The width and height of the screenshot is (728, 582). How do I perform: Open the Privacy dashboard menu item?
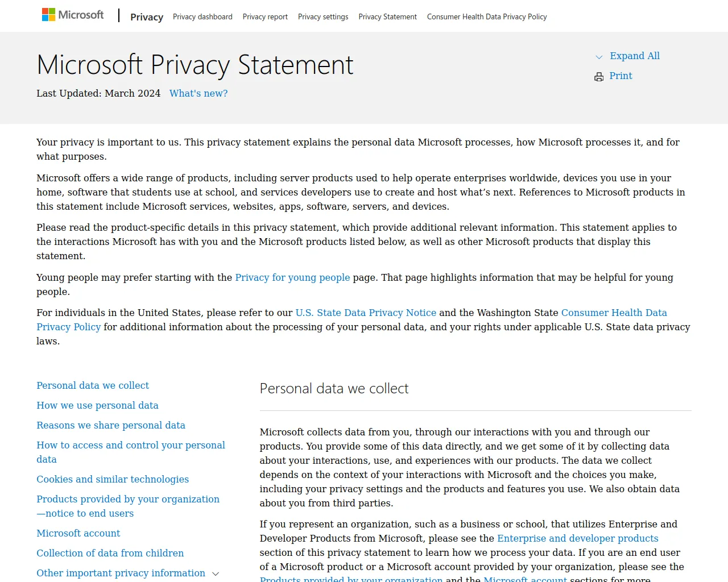pyautogui.click(x=202, y=17)
